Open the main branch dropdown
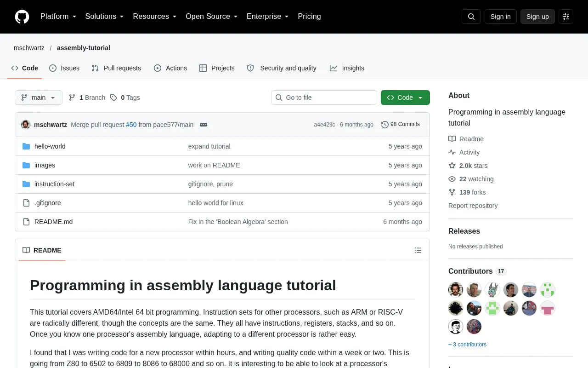588x368 pixels. coord(39,98)
